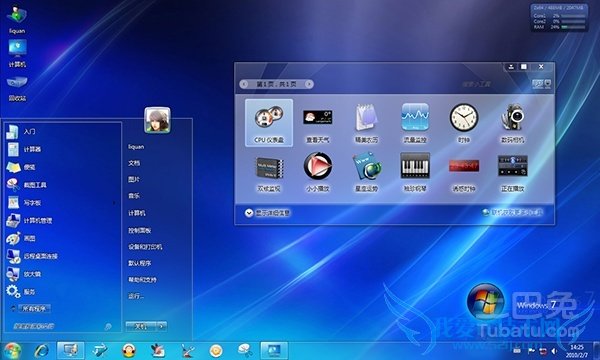This screenshot has height=360, width=600.
Task: Open the 写字板 submenu arrow
Action: (x=114, y=203)
